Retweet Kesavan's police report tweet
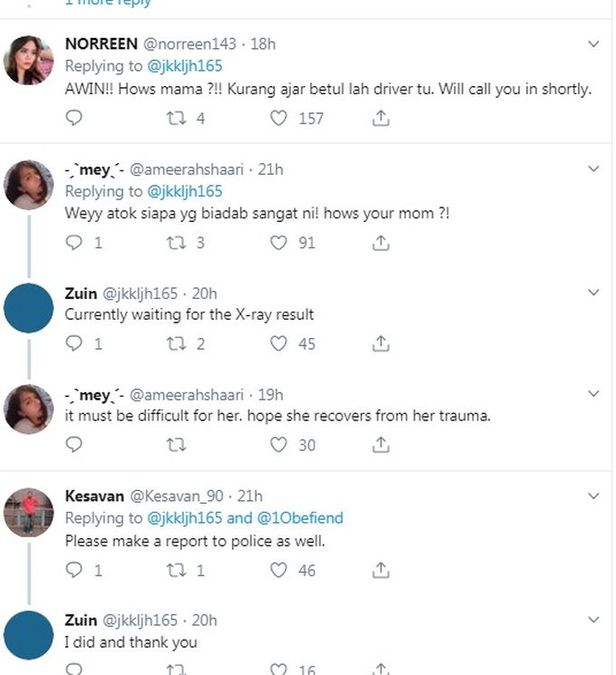Screen dimensions: 616x675 coord(177,570)
